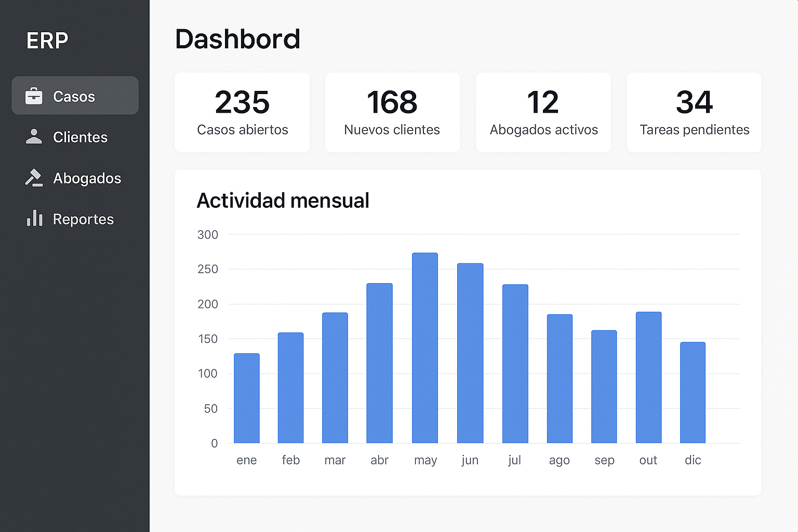
Task: Go to the Abogados page
Action: 87,178
